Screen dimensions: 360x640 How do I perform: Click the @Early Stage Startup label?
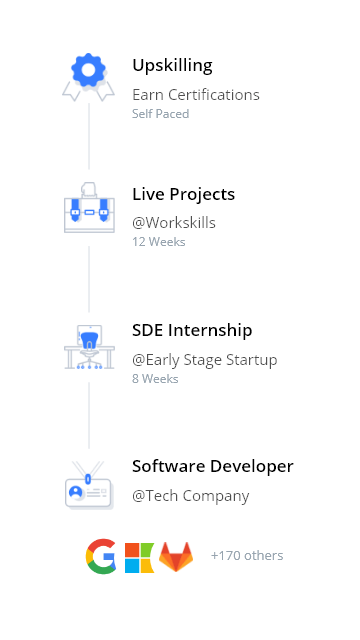tap(204, 360)
